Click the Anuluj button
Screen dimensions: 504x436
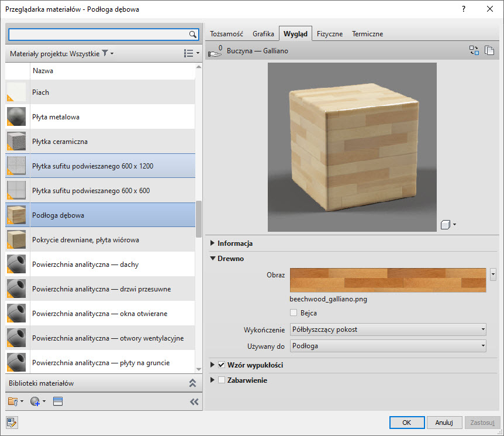point(444,422)
